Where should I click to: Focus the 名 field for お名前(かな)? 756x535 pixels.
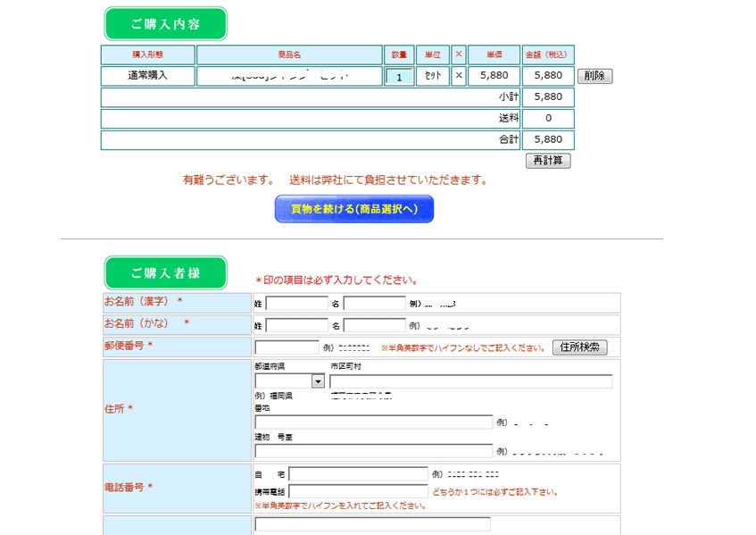(x=375, y=326)
